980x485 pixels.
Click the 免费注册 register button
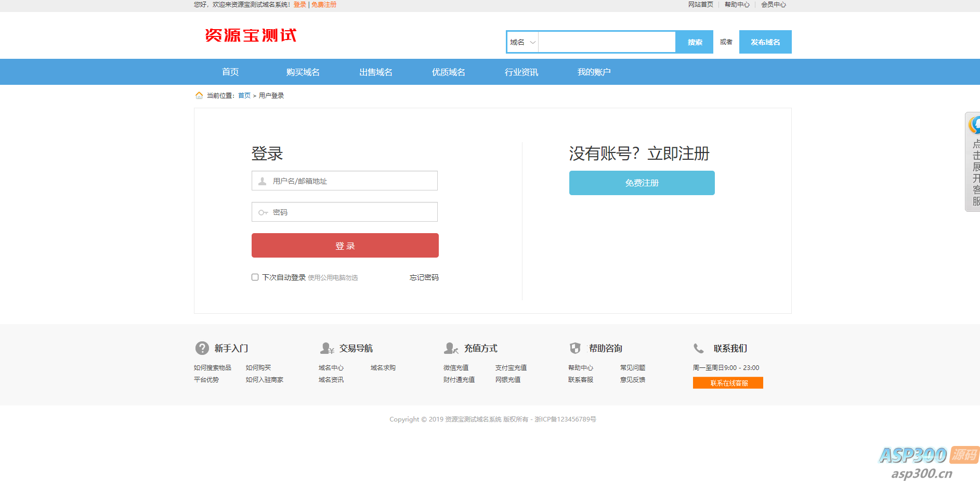tap(642, 183)
